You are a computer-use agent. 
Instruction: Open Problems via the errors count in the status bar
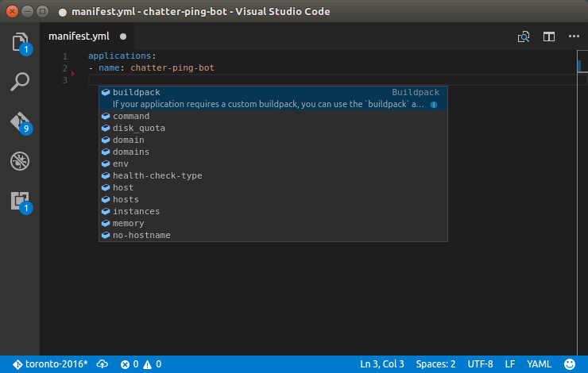pos(130,364)
